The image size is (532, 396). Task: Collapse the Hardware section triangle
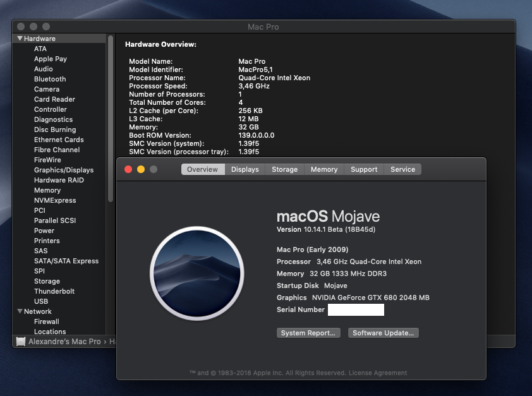[20, 39]
